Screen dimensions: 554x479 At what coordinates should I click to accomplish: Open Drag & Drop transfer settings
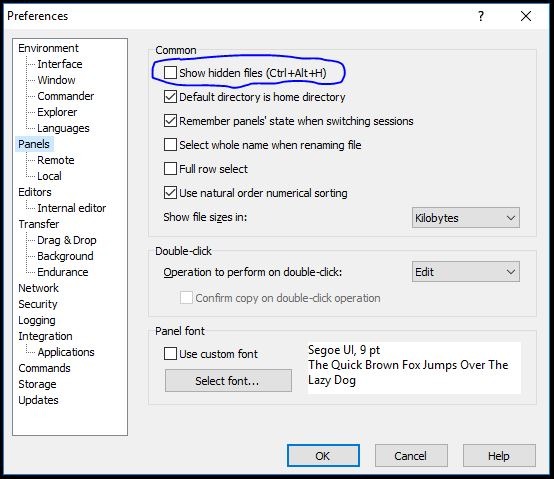(x=67, y=240)
